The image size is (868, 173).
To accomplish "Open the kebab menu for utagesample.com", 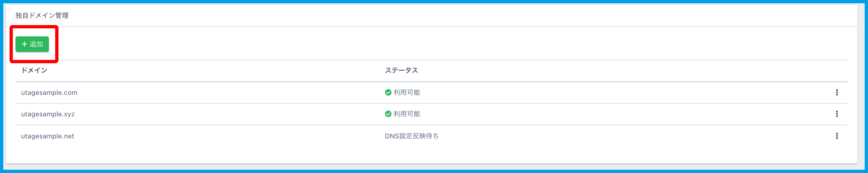I will click(837, 92).
